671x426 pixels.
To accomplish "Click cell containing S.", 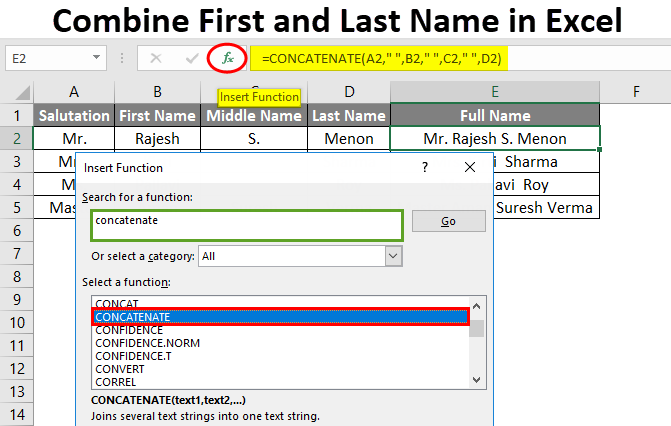I will (254, 139).
